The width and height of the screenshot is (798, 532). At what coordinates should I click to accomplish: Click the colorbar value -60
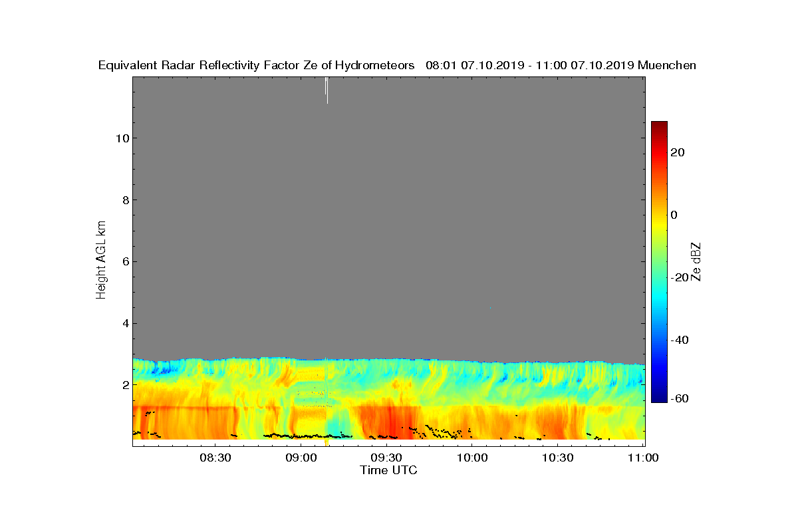tap(680, 398)
